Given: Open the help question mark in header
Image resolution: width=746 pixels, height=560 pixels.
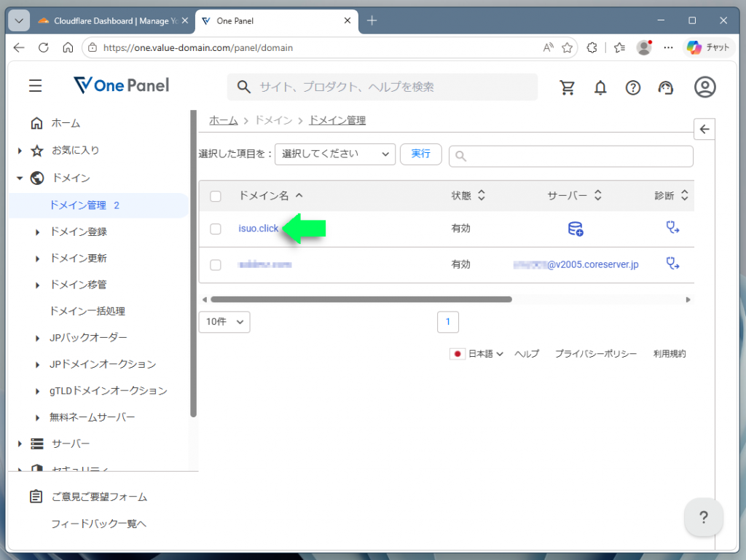Looking at the screenshot, I should pyautogui.click(x=633, y=87).
